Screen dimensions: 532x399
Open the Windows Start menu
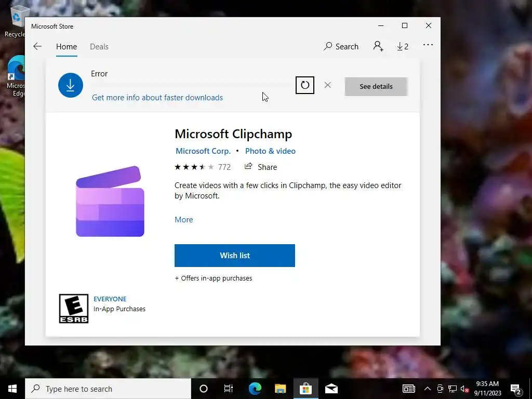[12, 389]
